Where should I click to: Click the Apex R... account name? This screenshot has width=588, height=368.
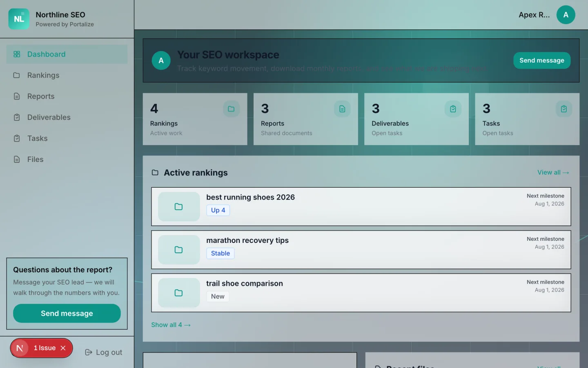pyautogui.click(x=534, y=15)
